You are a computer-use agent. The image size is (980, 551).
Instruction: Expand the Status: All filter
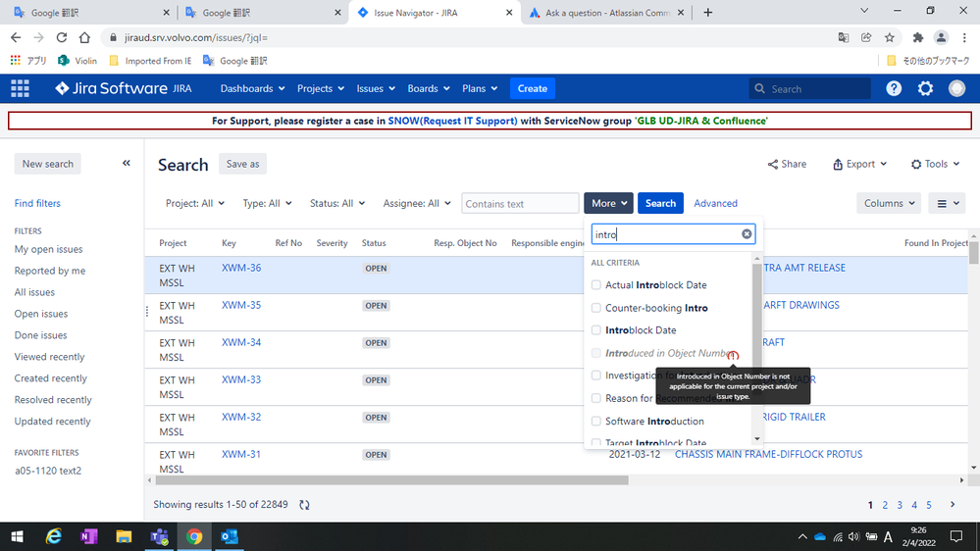(x=337, y=203)
